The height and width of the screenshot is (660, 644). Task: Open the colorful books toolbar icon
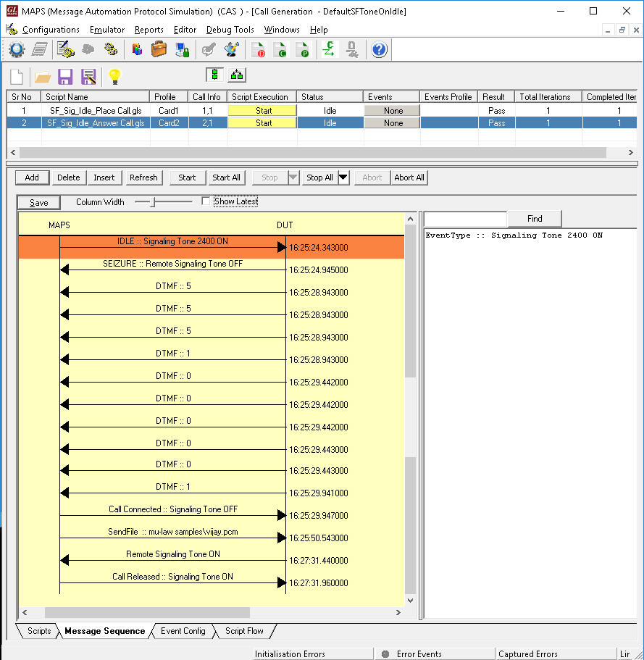[x=137, y=50]
